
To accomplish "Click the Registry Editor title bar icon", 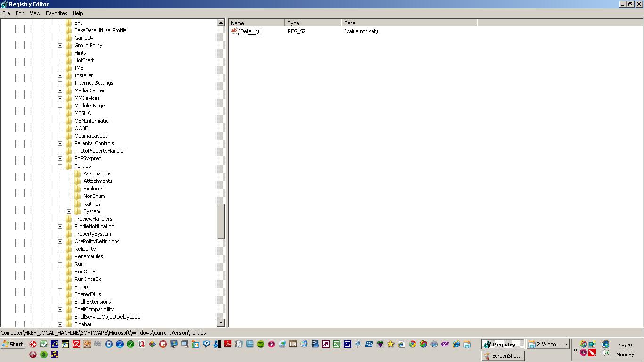I will (x=4, y=4).
